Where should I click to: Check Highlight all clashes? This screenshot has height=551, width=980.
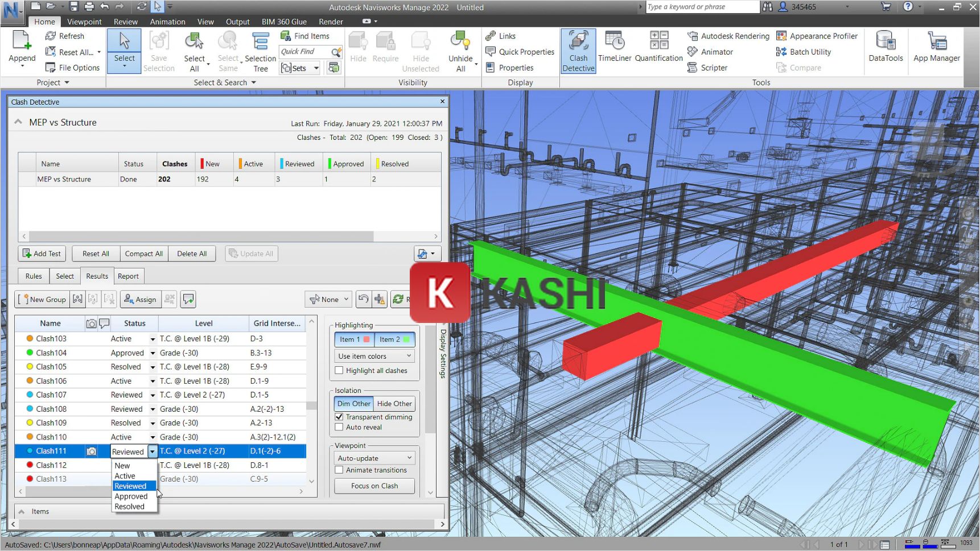tap(339, 370)
